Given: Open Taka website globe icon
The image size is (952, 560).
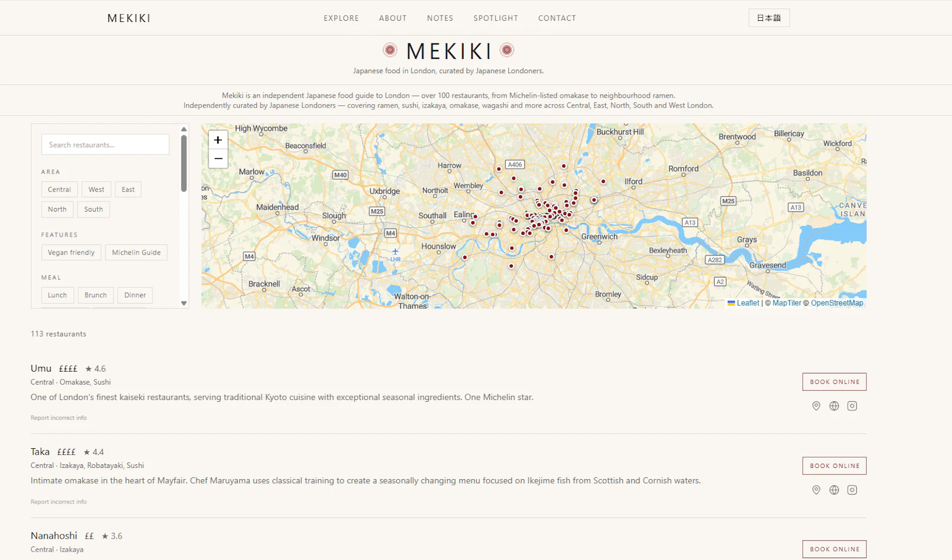Looking at the screenshot, I should [834, 490].
